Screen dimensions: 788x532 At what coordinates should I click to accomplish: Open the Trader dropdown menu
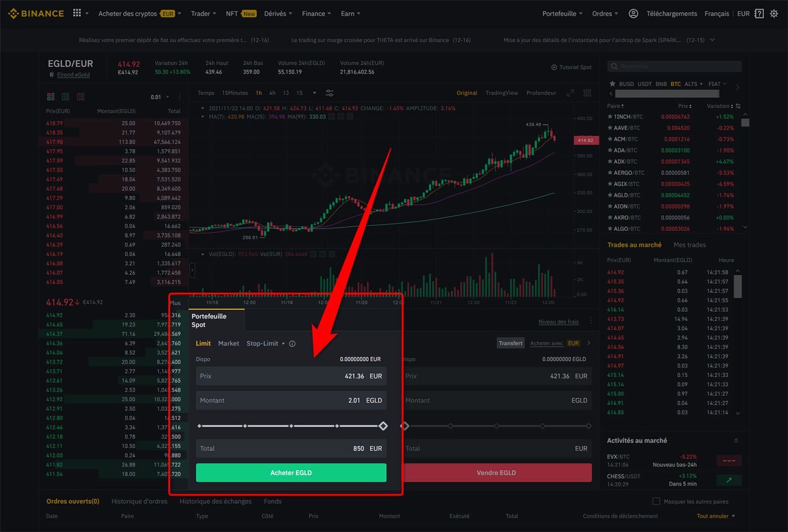(203, 14)
